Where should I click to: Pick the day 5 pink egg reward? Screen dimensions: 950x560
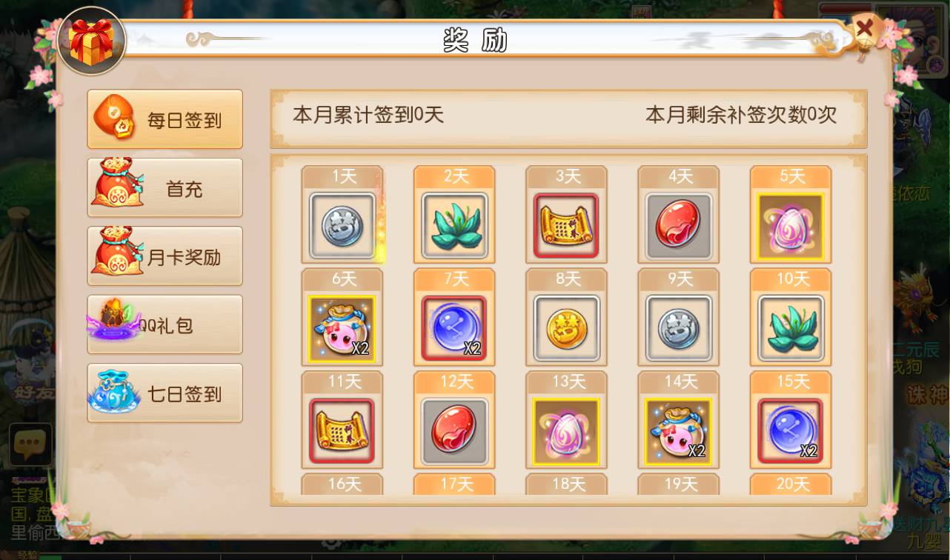click(791, 226)
